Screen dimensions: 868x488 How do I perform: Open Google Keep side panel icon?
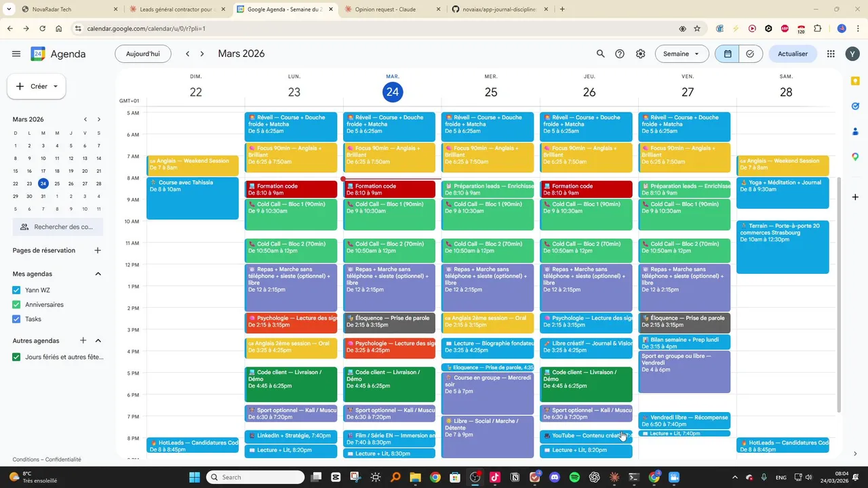pos(855,81)
